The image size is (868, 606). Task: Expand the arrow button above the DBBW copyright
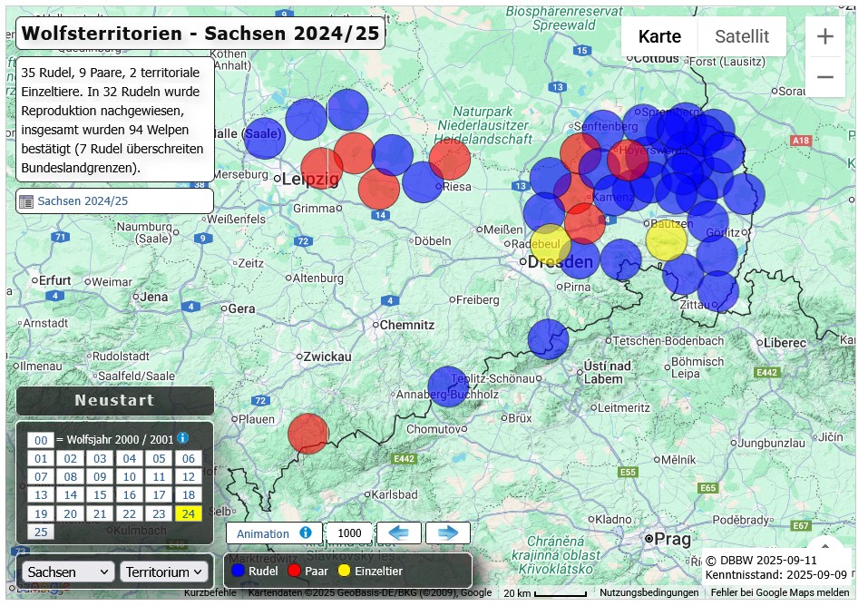click(824, 546)
